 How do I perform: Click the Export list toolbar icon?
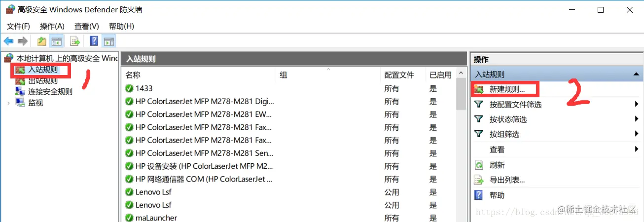[75, 41]
